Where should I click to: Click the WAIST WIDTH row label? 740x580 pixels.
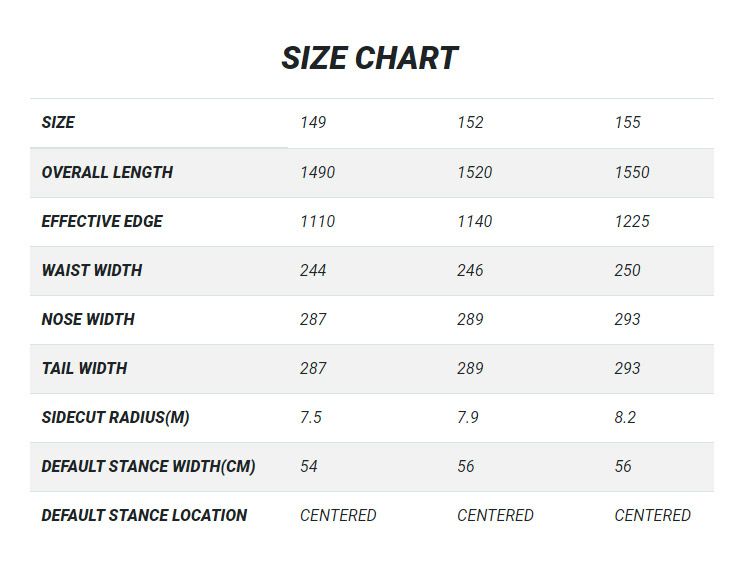coord(92,270)
